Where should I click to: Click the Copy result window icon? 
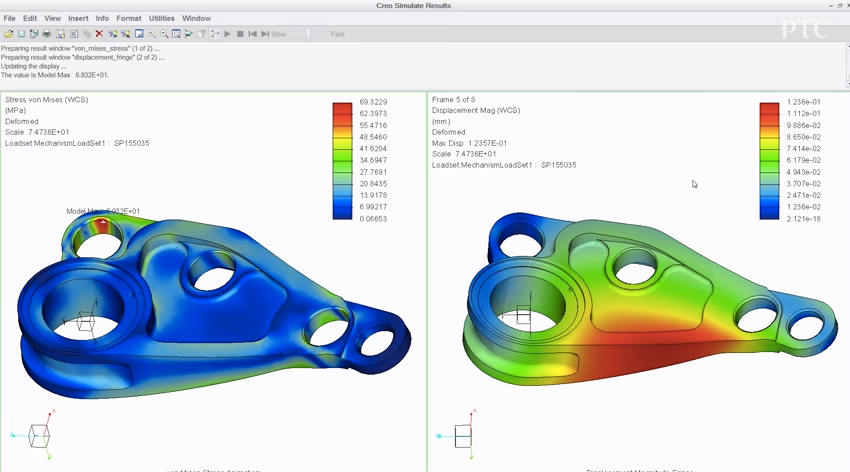(86, 34)
